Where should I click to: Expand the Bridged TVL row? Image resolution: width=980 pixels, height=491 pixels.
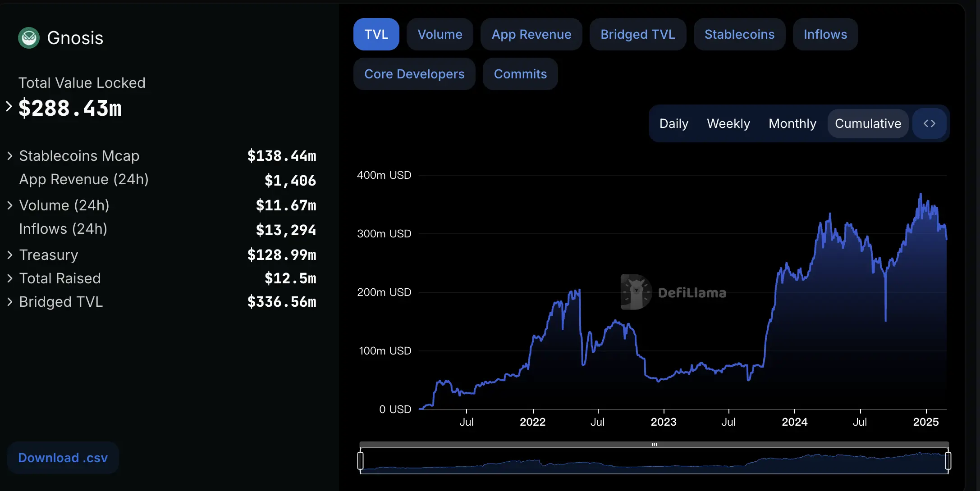(9, 302)
